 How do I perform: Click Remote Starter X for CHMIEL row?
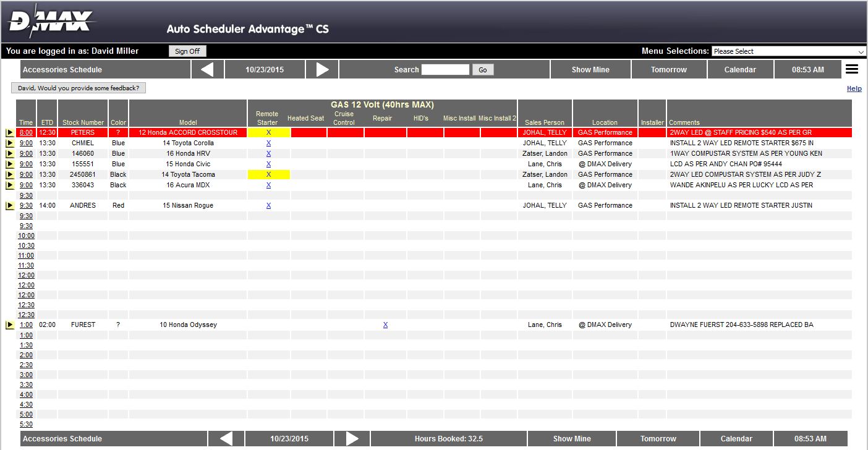(268, 143)
